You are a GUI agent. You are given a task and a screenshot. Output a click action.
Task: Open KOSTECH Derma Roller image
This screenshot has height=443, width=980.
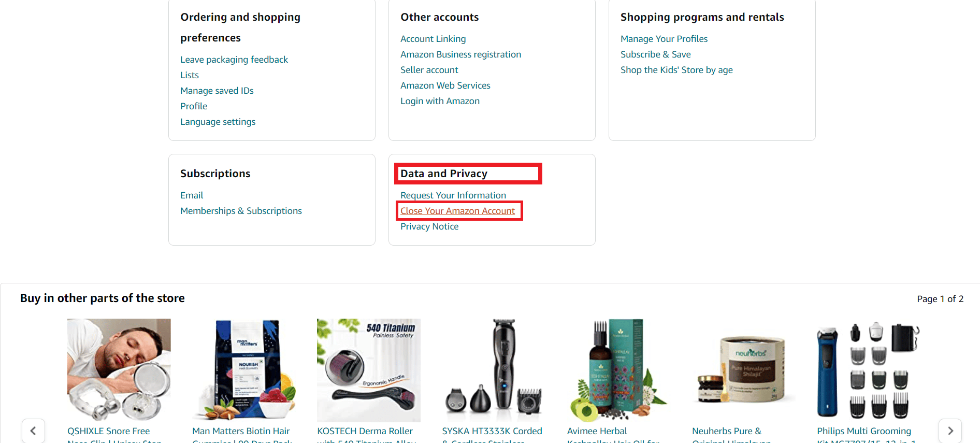369,369
